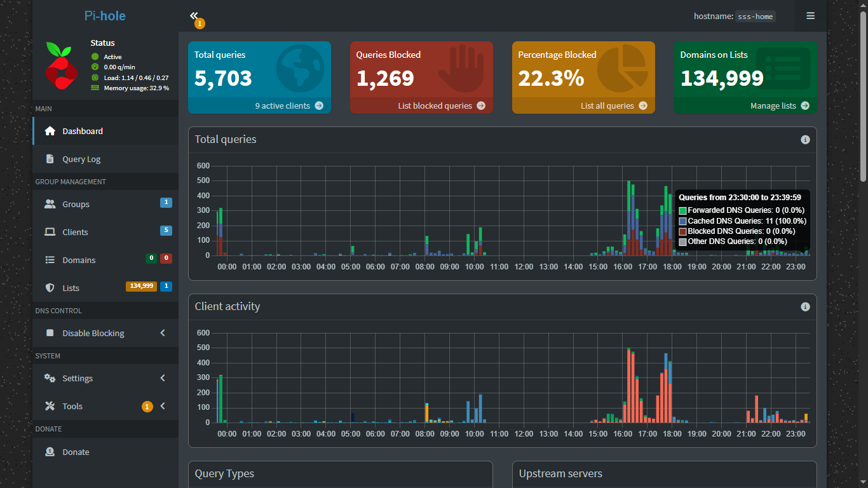Click the Pi-hole raspberry logo
The height and width of the screenshot is (488, 868).
pyautogui.click(x=62, y=65)
